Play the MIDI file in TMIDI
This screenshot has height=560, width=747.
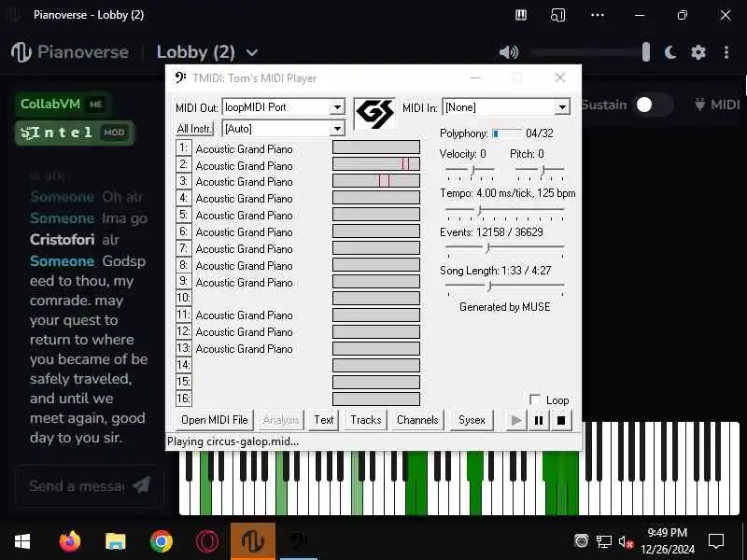[x=516, y=421]
